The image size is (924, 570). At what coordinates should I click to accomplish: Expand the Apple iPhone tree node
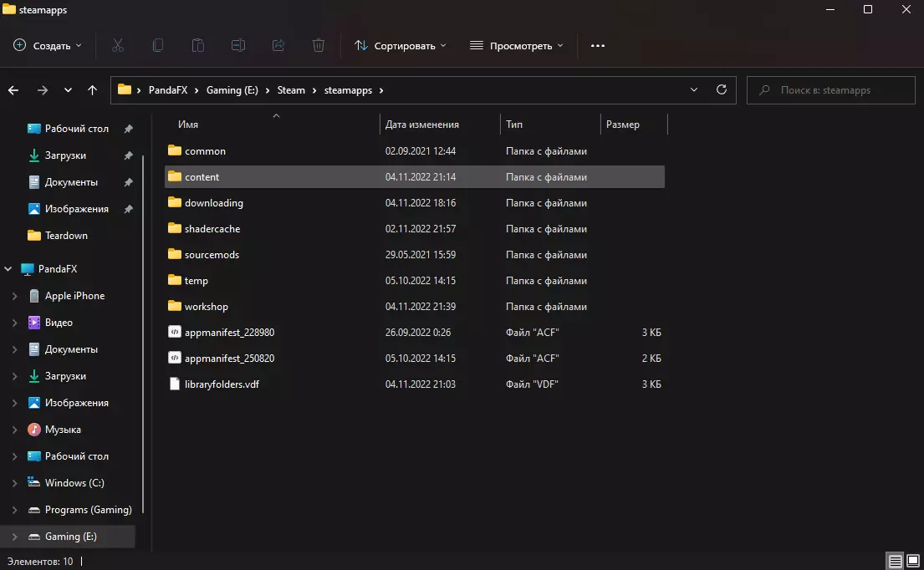[x=14, y=296]
